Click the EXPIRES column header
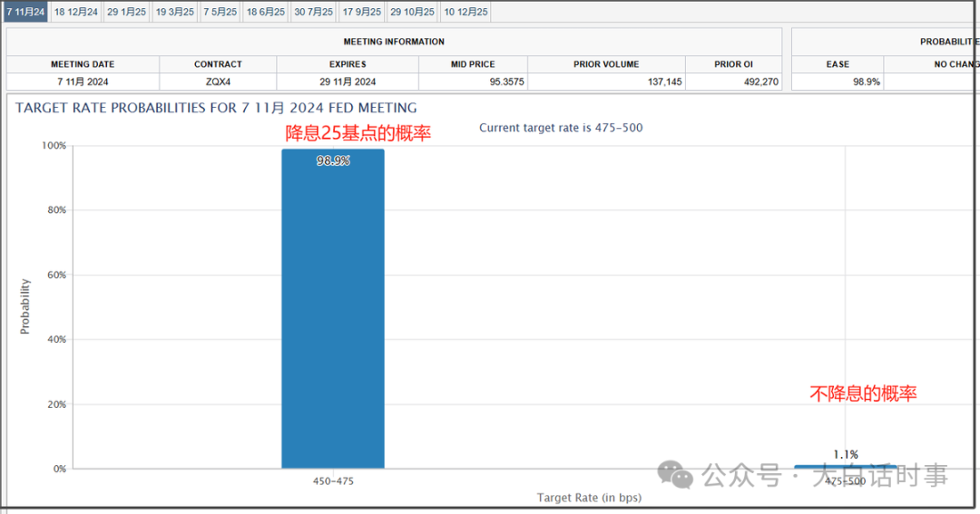Image resolution: width=980 pixels, height=514 pixels. [x=348, y=64]
